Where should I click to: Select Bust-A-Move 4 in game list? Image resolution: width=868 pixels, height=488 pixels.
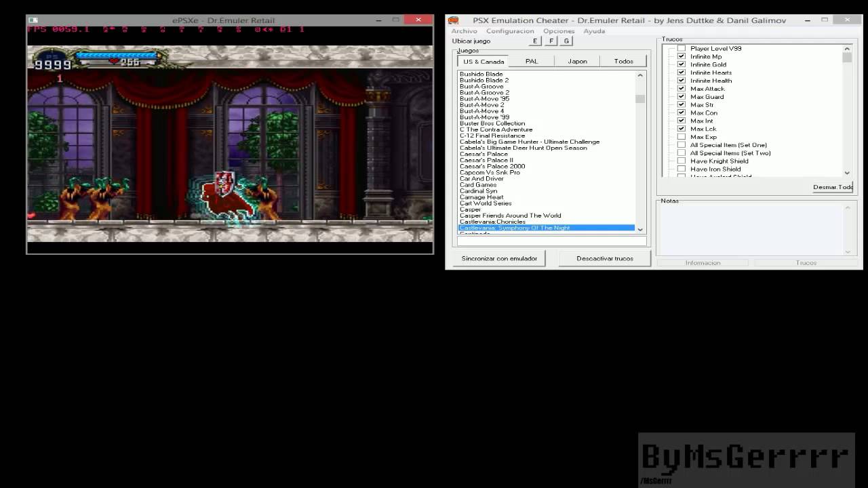tap(481, 111)
